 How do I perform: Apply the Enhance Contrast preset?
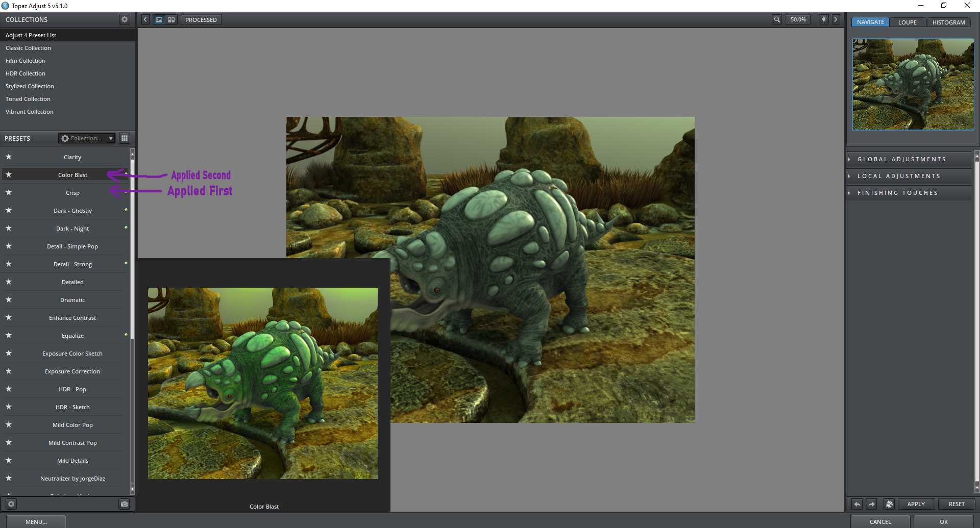[x=72, y=318]
